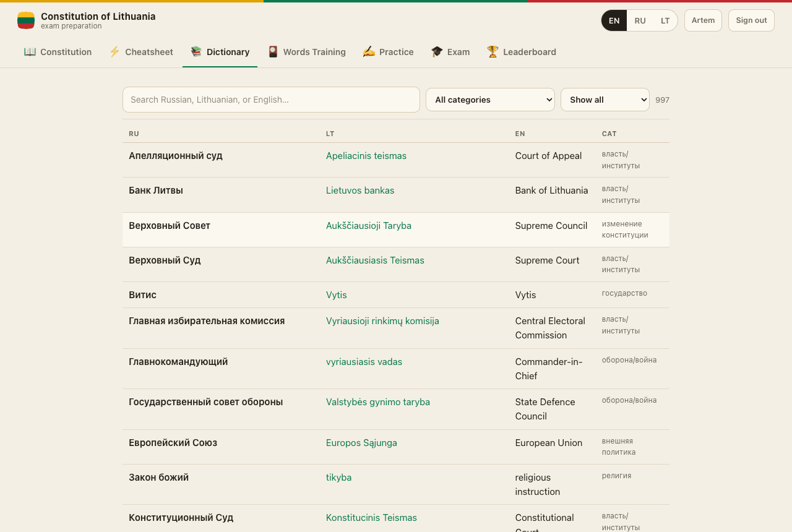Select the Dictionary tab
Screen dimensions: 792x532
click(220, 52)
